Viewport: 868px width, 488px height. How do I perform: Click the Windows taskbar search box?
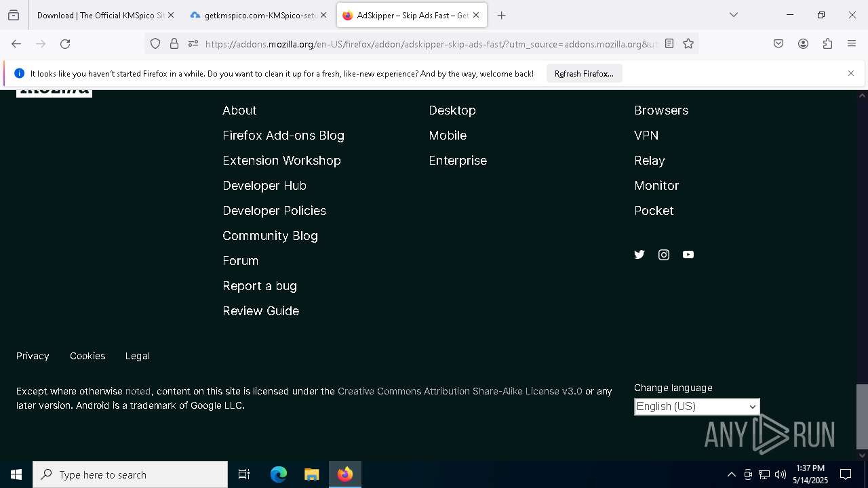click(130, 474)
